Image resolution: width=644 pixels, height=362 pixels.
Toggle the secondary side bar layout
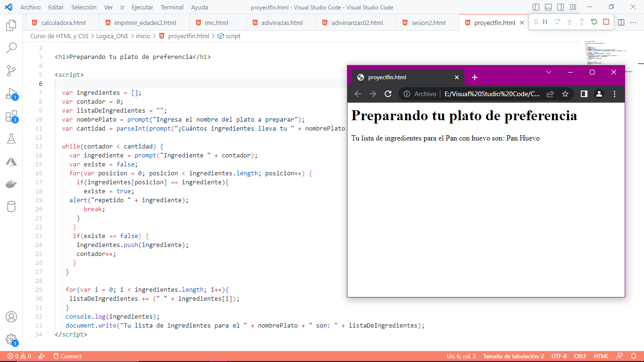[561, 7]
